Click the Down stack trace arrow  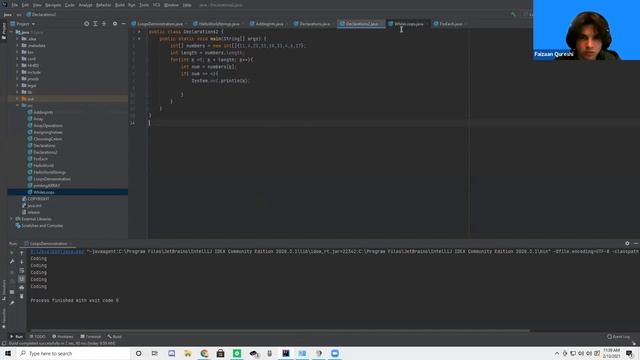pyautogui.click(x=22, y=262)
